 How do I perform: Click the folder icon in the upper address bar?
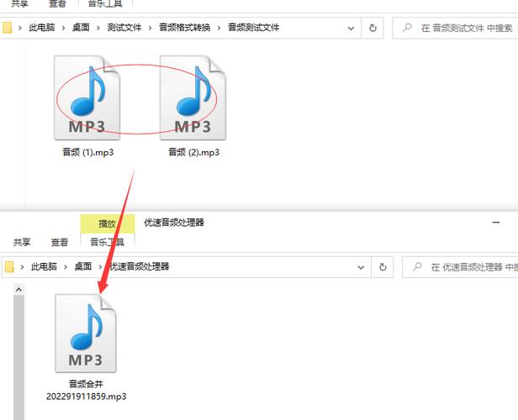pos(7,28)
